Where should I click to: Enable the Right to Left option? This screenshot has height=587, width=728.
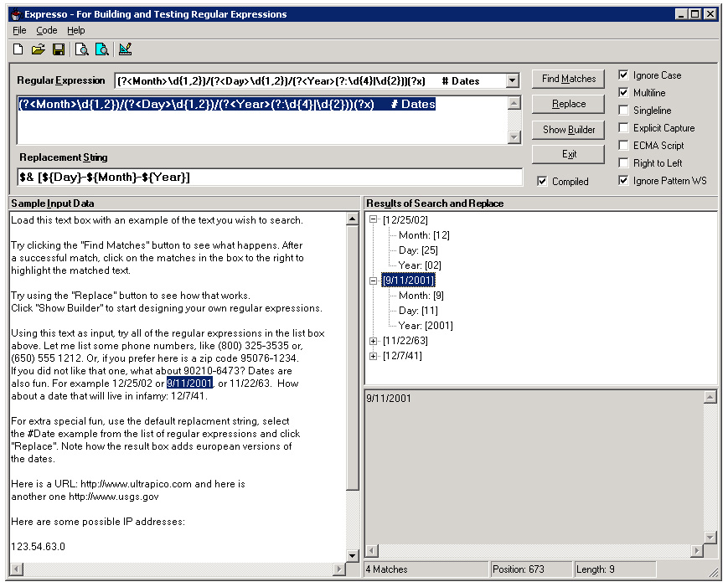623,163
